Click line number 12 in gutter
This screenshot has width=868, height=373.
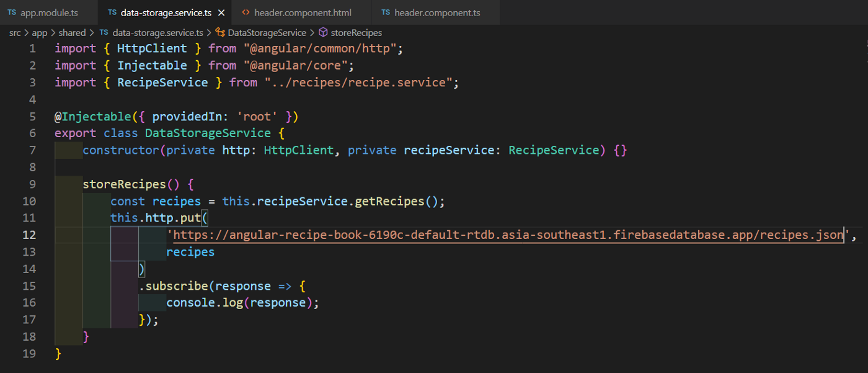point(29,235)
